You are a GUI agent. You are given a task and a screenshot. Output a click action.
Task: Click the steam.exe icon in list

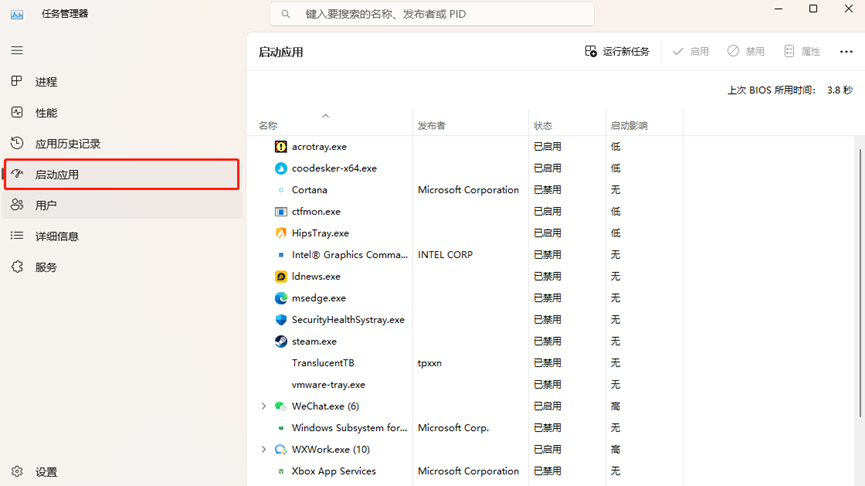pyautogui.click(x=281, y=341)
